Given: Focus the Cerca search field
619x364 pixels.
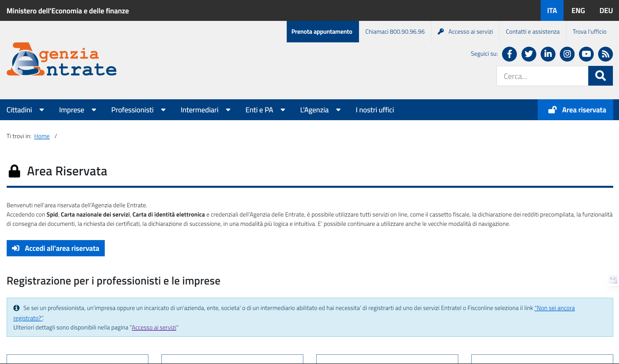Looking at the screenshot, I should point(542,76).
